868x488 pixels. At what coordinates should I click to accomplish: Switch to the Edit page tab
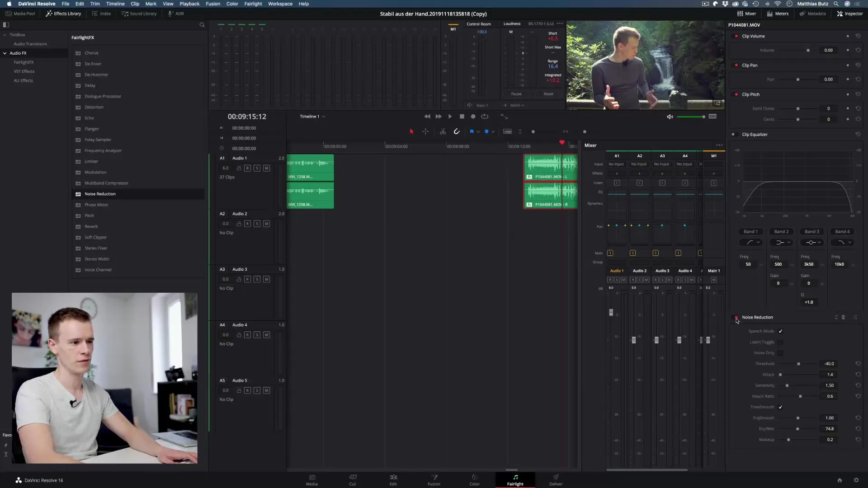[393, 480]
